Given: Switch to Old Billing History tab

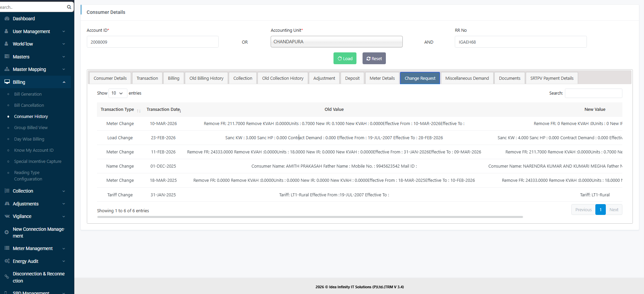Looking at the screenshot, I should coord(206,78).
